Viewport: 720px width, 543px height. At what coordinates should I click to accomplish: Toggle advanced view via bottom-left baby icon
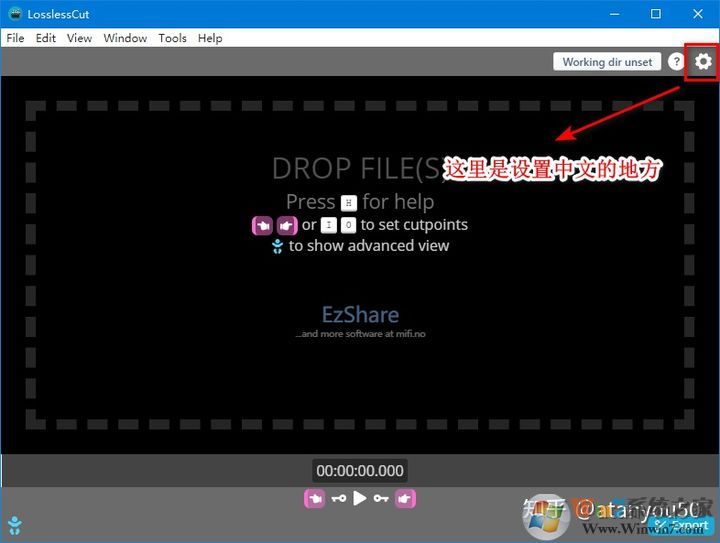pos(14,524)
